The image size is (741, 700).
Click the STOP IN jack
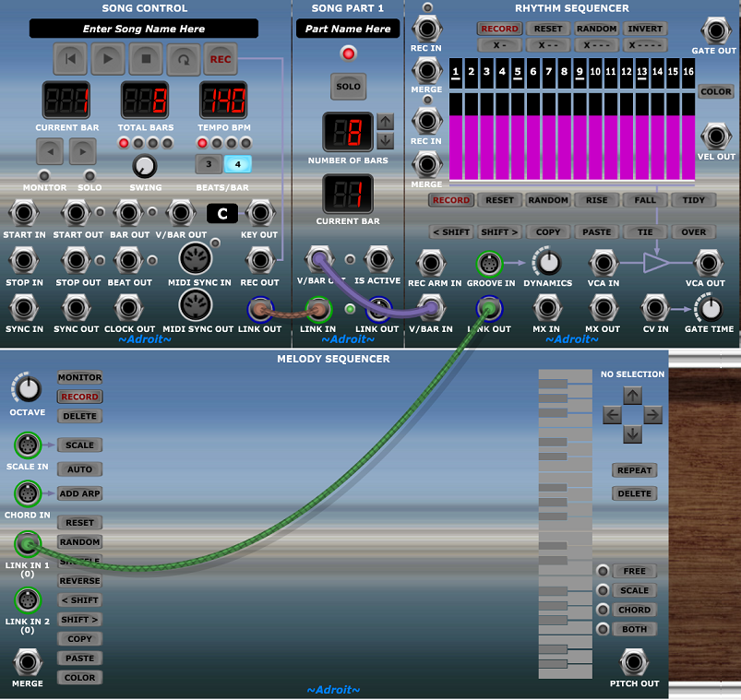point(24,260)
